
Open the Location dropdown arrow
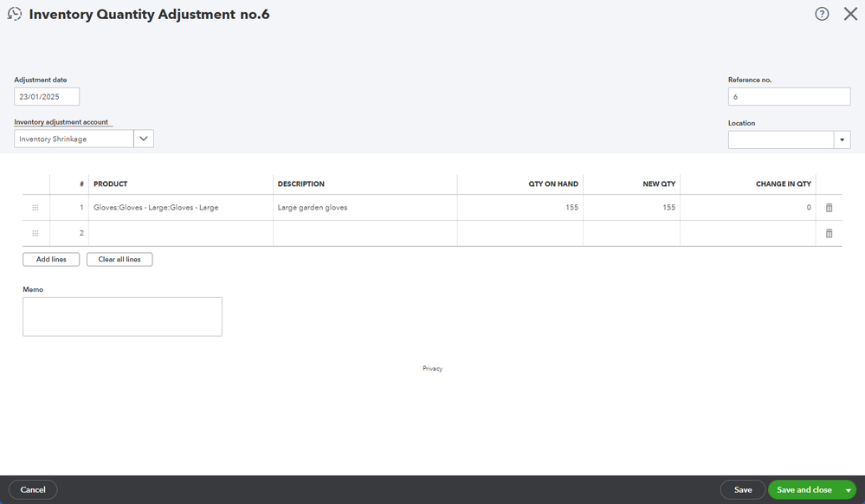[x=842, y=139]
